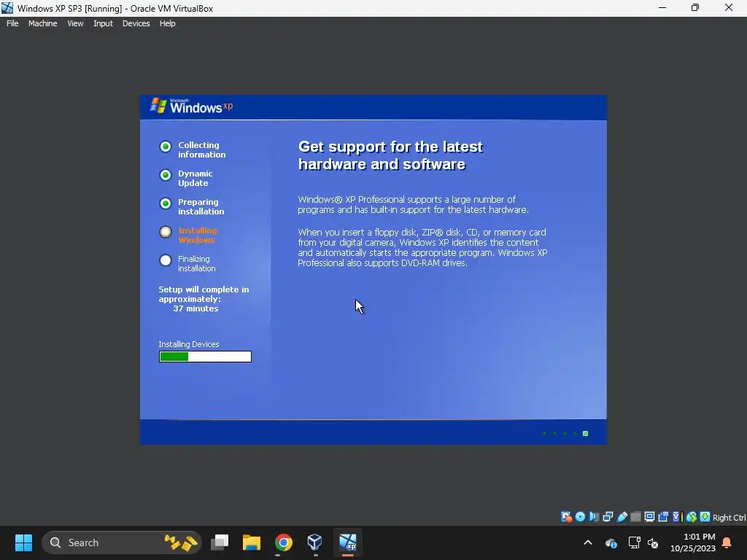Click the Collecting information step bullet
Image resolution: width=747 pixels, height=560 pixels.
pos(166,146)
